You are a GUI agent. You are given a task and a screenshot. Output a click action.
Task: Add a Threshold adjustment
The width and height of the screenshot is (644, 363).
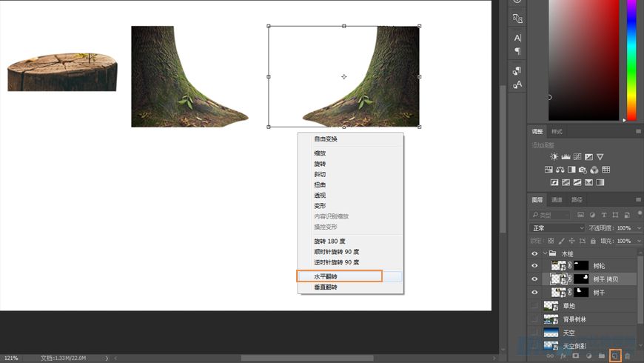(577, 182)
